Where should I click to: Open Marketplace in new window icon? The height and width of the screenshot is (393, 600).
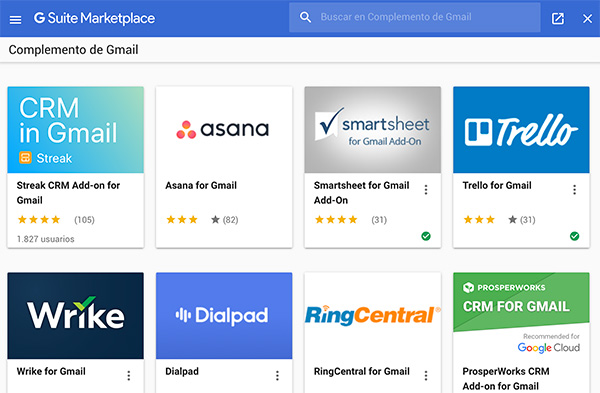(558, 18)
